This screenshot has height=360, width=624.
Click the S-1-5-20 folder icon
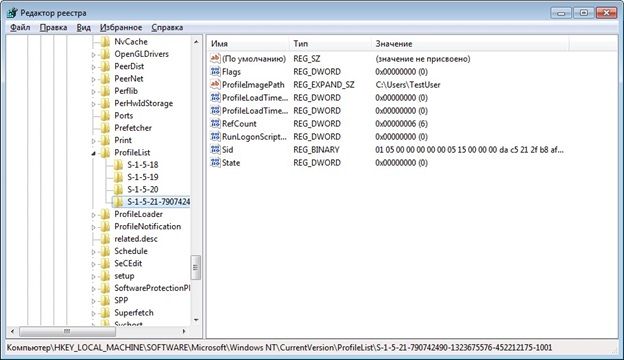tap(118, 189)
